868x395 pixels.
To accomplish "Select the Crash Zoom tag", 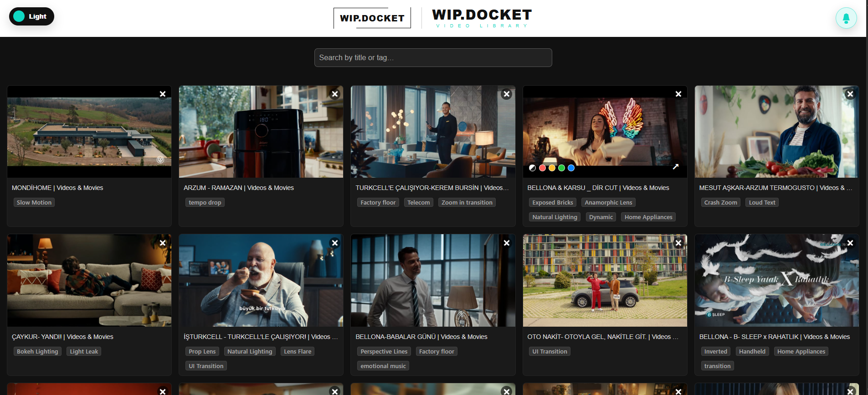I will coord(720,202).
